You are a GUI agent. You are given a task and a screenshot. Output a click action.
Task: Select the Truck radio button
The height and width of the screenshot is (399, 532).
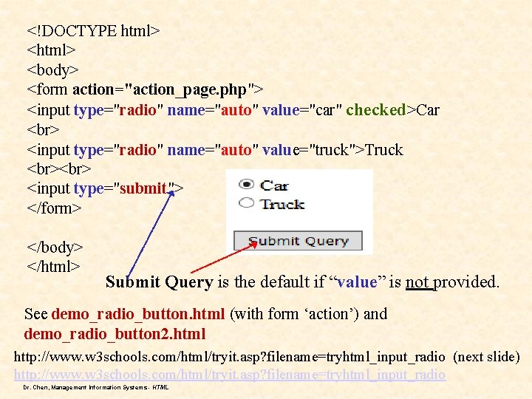tap(246, 203)
